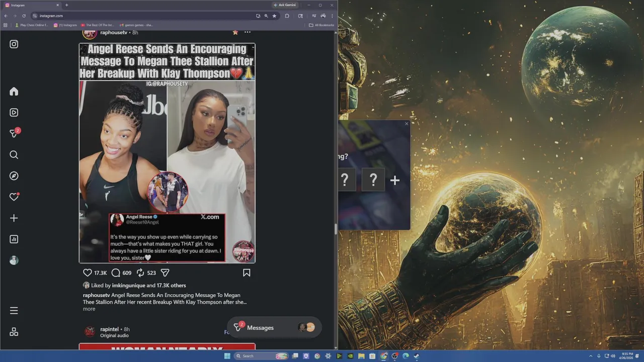Viewport: 644px width, 362px height.
Task: Share the raphousetv post via the send icon
Action: click(x=165, y=273)
